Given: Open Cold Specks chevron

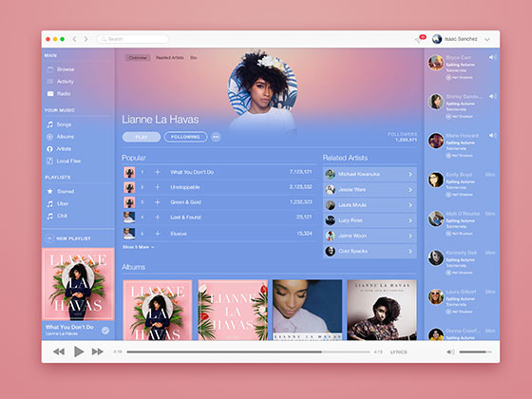Looking at the screenshot, I should tap(410, 252).
